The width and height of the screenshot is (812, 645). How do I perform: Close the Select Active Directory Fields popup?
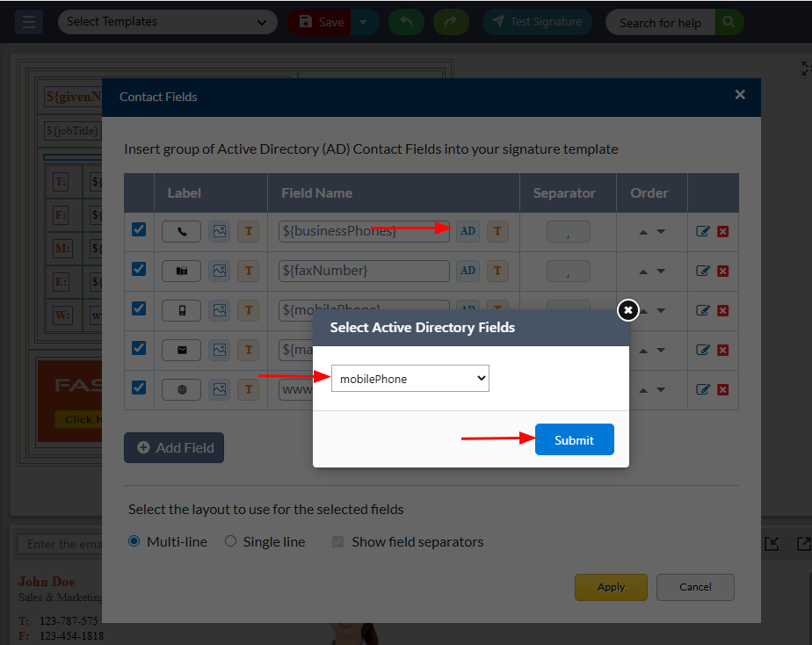[x=627, y=310]
